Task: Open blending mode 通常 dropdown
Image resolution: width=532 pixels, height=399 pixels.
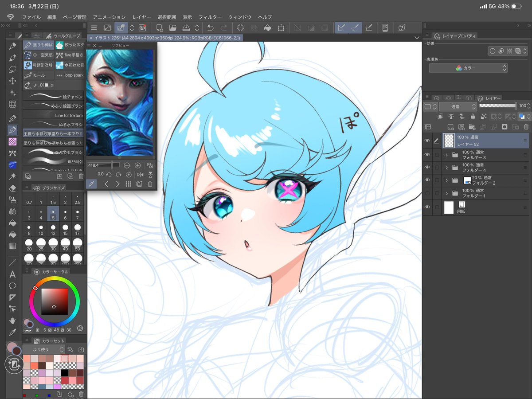Action: [458, 106]
